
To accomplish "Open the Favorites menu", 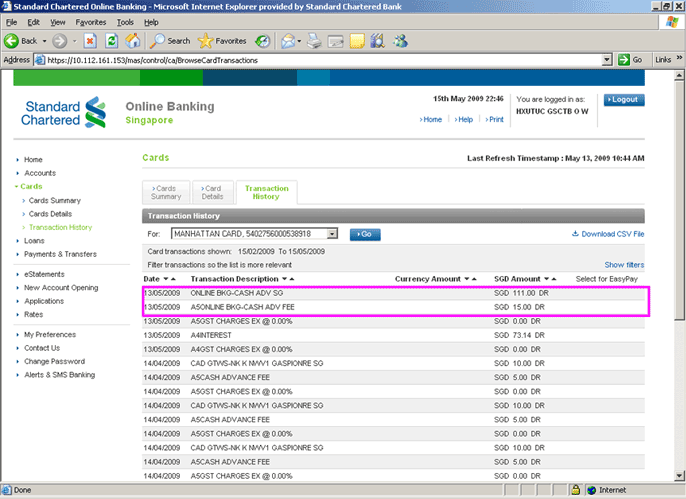I will [91, 22].
